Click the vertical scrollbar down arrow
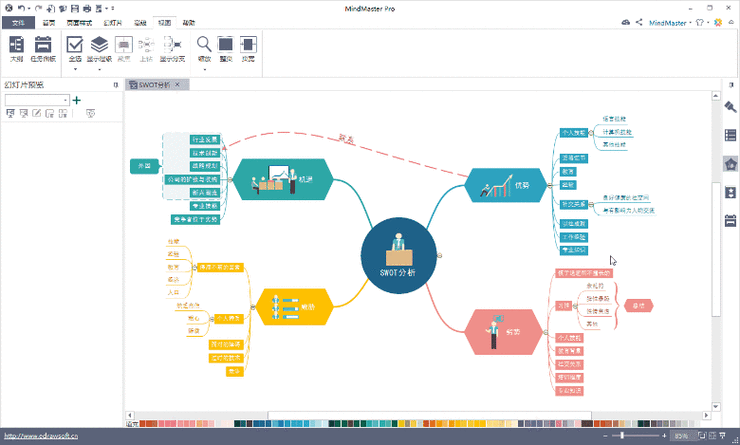Viewport: 740px width, 445px height. click(716, 407)
